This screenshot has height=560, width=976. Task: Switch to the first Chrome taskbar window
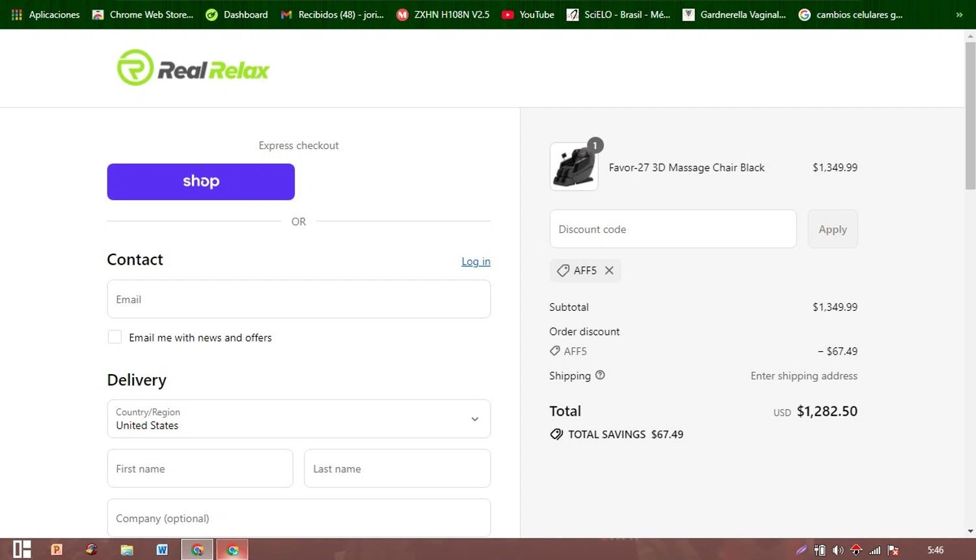pos(197,550)
